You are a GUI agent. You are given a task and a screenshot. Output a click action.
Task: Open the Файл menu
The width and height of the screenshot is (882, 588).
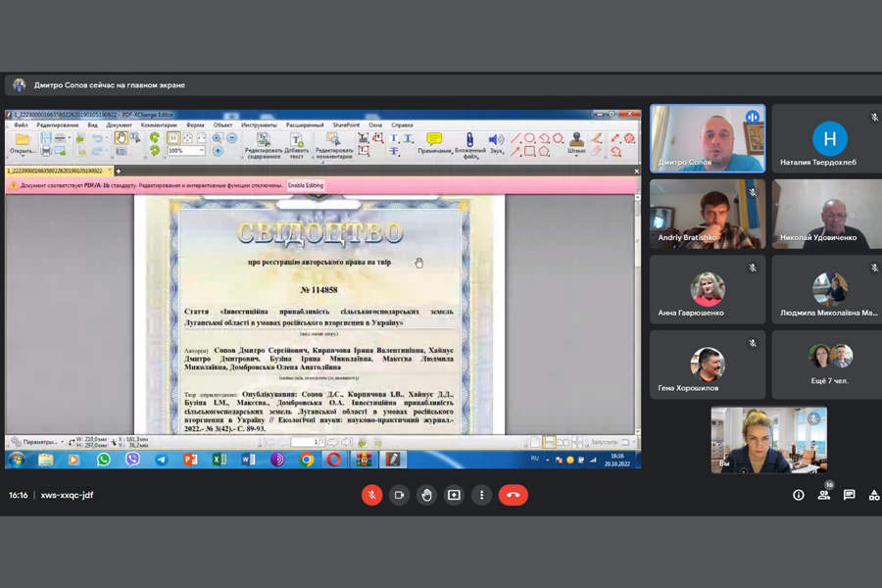tap(21, 124)
